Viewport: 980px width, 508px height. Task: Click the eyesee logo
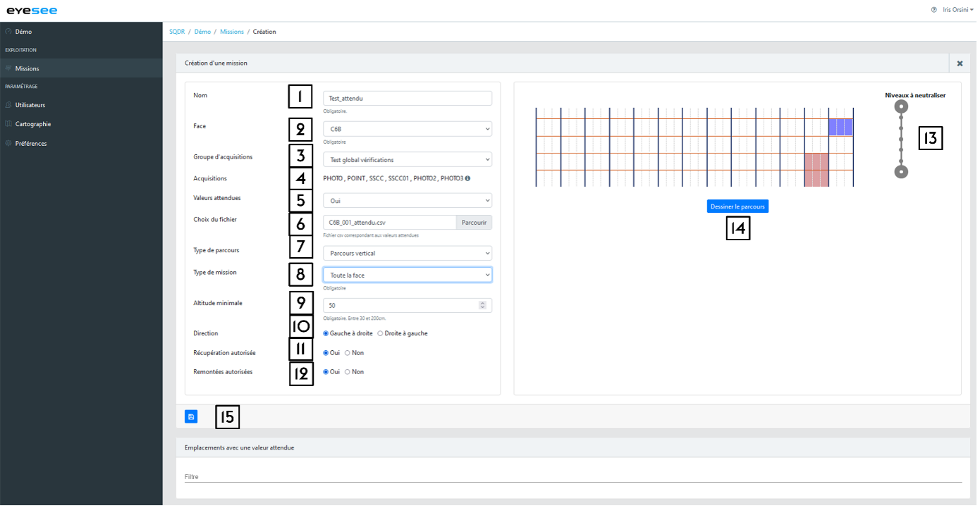tap(32, 11)
